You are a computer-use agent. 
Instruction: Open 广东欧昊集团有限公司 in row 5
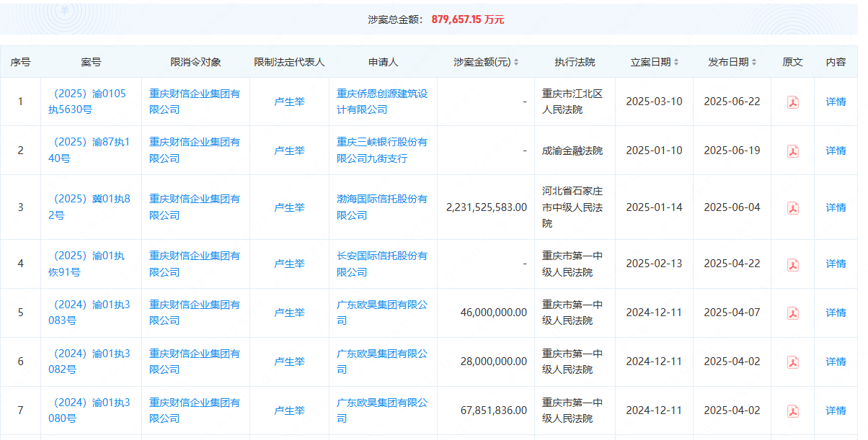pos(382,313)
